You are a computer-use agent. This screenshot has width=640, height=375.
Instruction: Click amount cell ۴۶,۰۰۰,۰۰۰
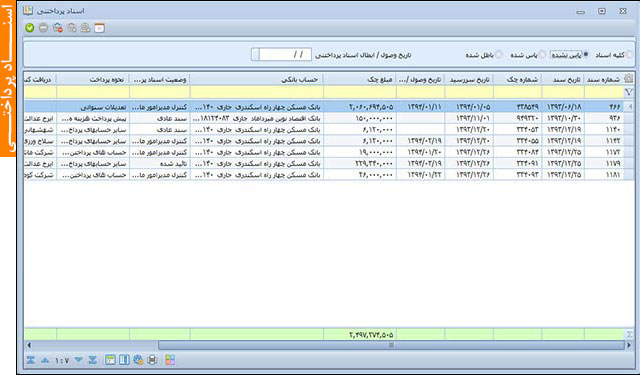click(x=360, y=175)
